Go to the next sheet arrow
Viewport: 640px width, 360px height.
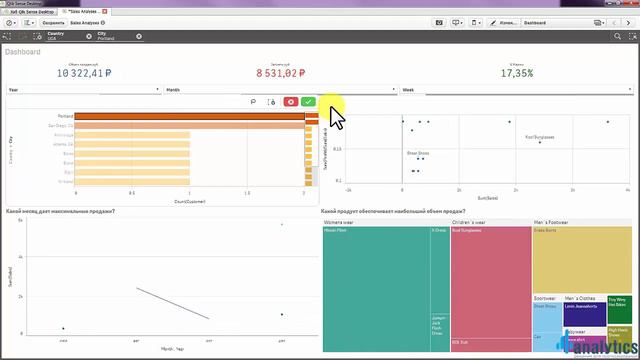[x=628, y=23]
